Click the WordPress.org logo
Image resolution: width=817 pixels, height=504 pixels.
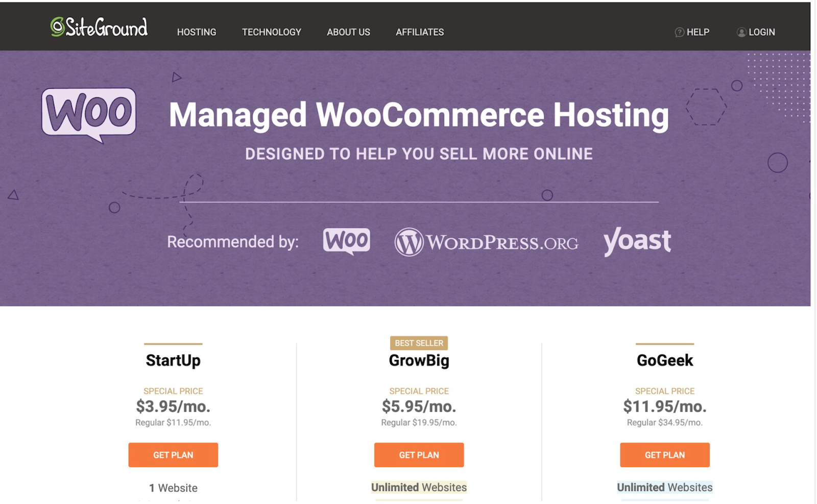coord(486,242)
